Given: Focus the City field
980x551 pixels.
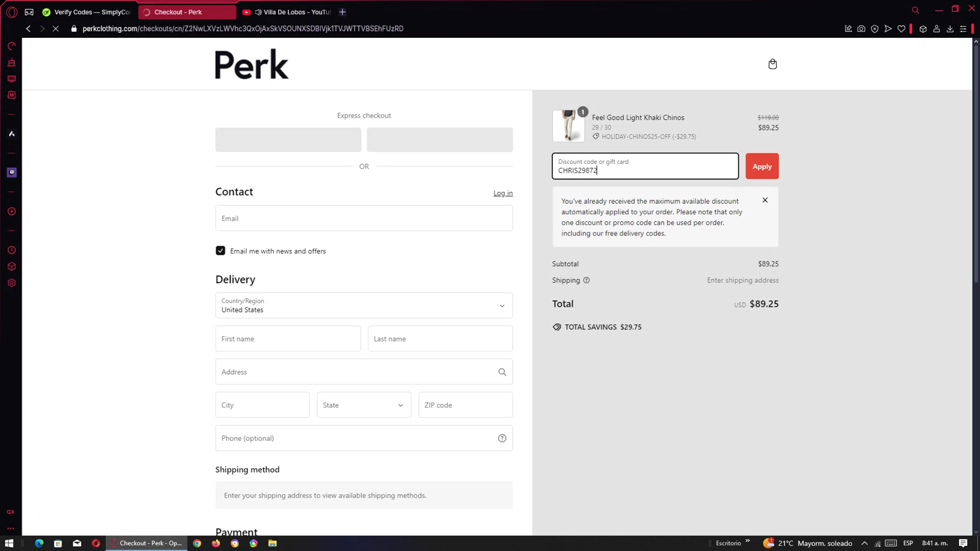Looking at the screenshot, I should [263, 405].
